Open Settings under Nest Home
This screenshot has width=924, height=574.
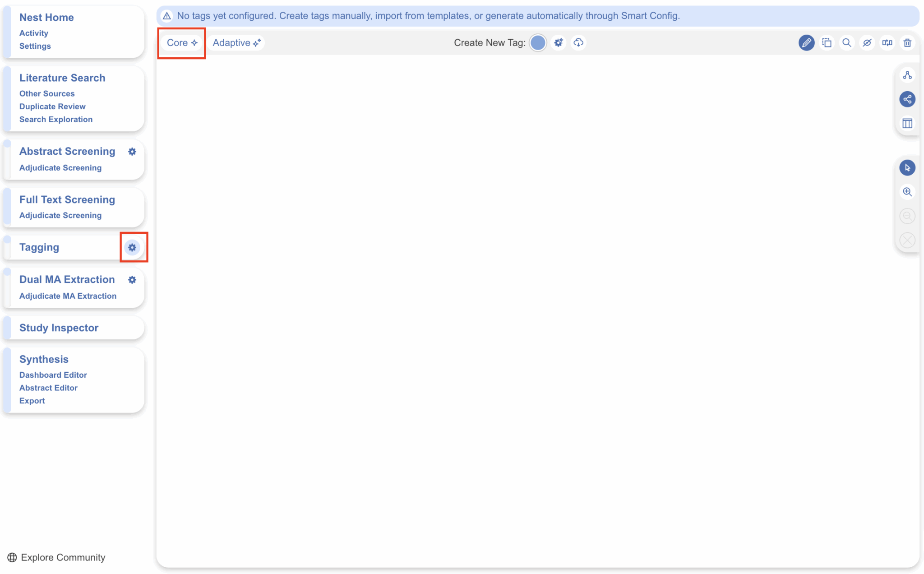[x=35, y=46]
